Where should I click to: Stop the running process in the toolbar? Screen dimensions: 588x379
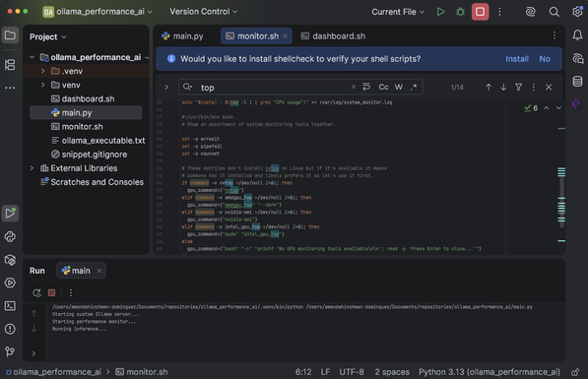tap(480, 12)
